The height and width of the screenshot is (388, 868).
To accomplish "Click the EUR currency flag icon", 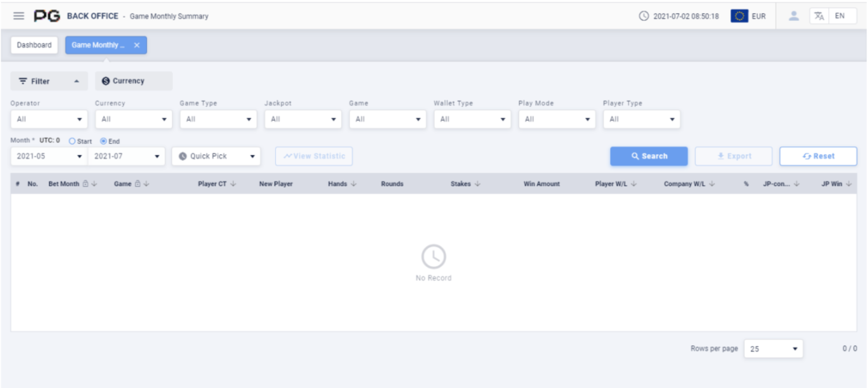I will 739,16.
